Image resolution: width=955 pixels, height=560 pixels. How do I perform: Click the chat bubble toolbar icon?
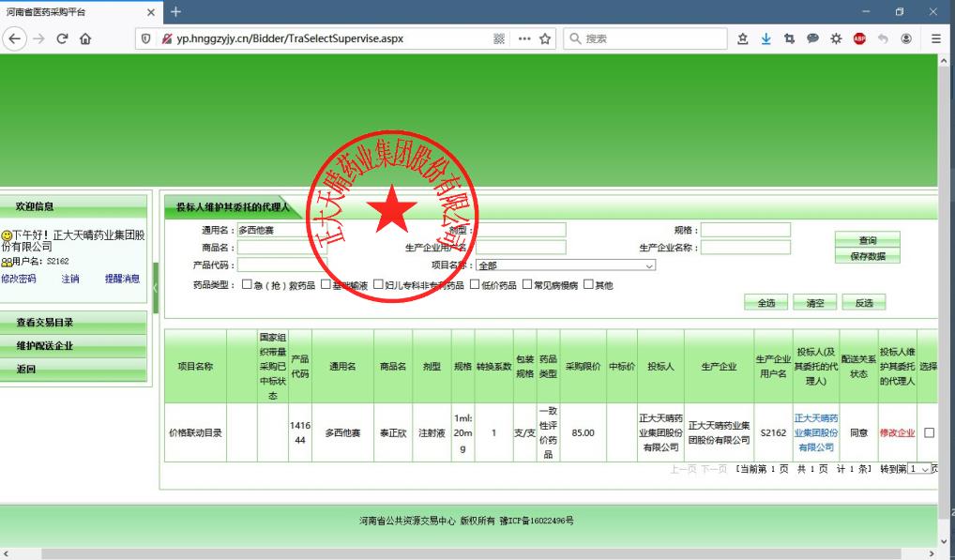coord(812,39)
